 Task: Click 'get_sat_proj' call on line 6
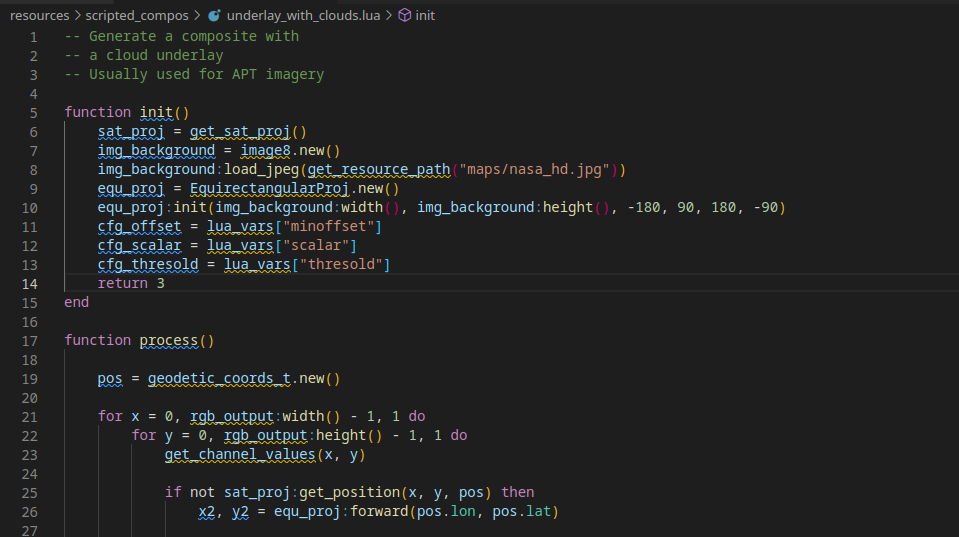[x=240, y=131]
